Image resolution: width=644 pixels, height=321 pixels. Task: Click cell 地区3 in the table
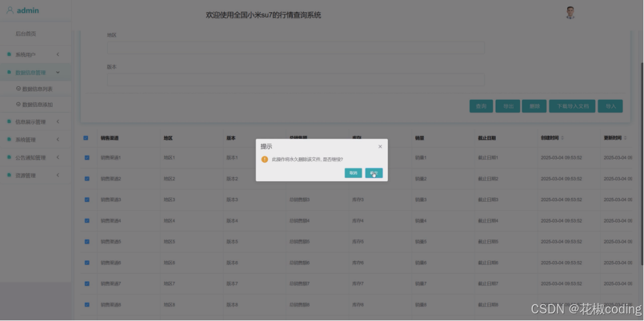pos(169,199)
